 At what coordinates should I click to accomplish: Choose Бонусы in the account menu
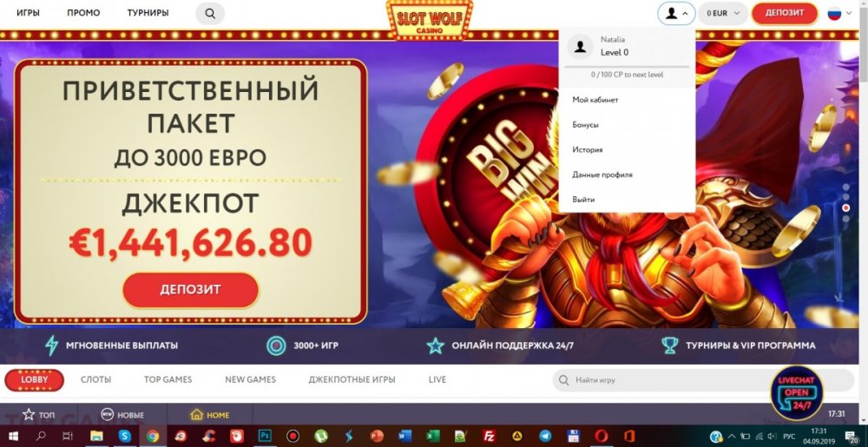(x=585, y=125)
